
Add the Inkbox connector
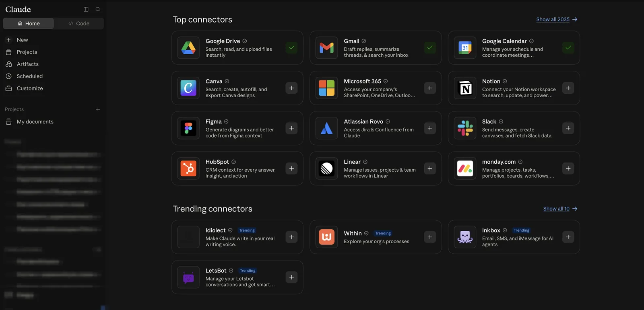[568, 237]
